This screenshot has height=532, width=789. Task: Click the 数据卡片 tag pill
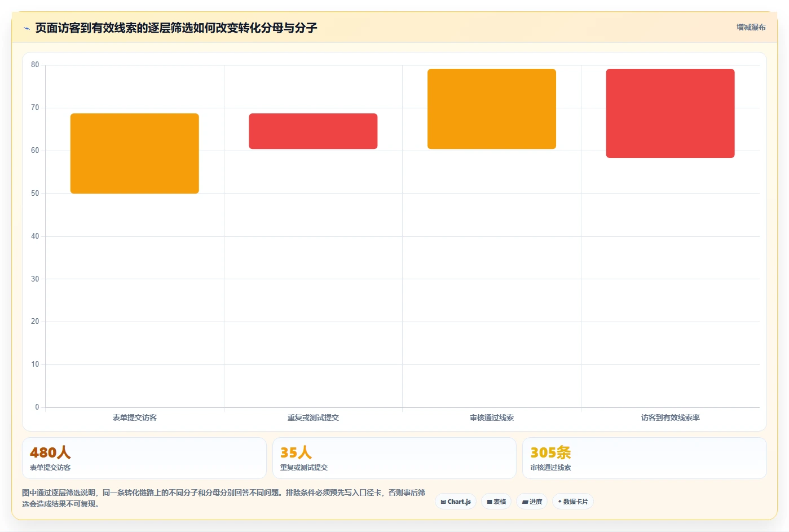[x=573, y=502]
